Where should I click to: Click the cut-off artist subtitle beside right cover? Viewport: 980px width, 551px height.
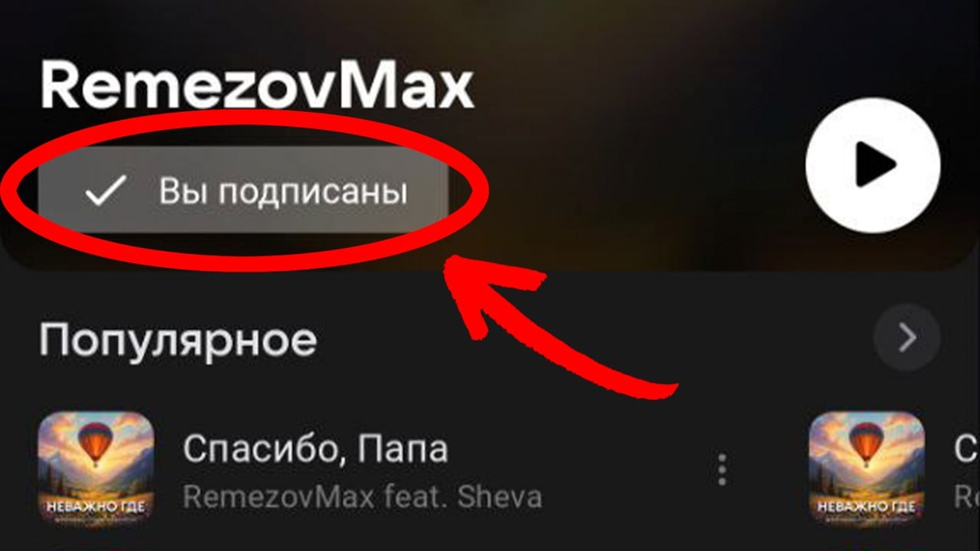pos(967,496)
